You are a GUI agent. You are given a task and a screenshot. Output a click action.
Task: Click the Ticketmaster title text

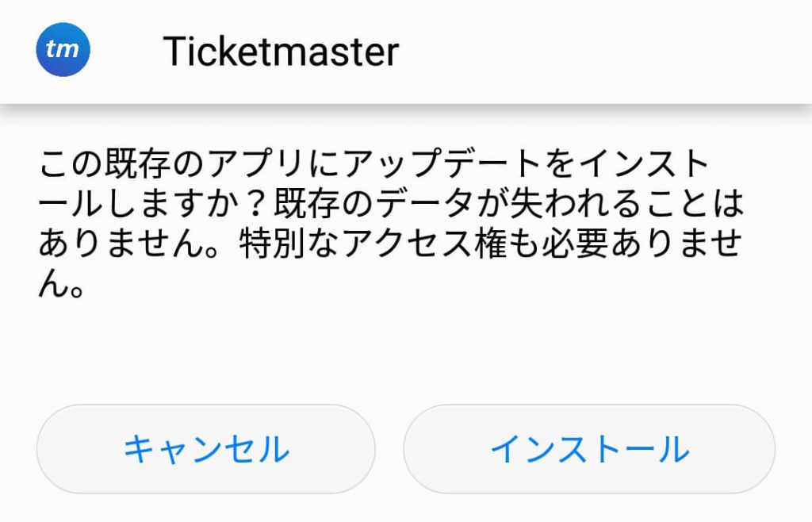click(281, 52)
